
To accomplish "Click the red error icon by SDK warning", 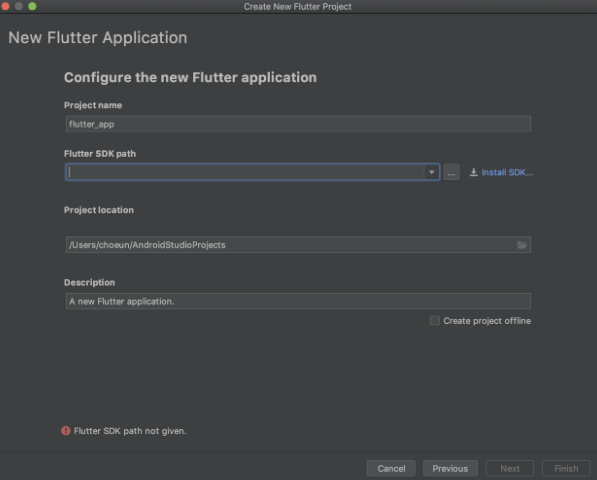I will pos(65,431).
